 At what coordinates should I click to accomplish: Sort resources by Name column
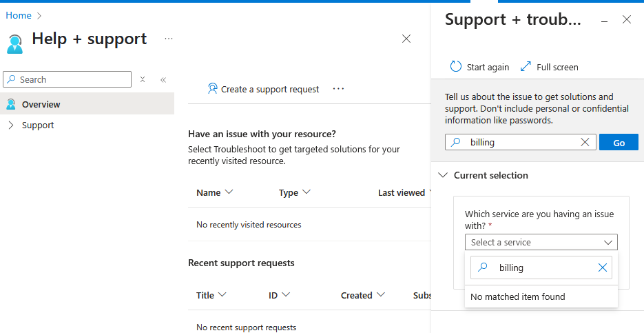[215, 192]
